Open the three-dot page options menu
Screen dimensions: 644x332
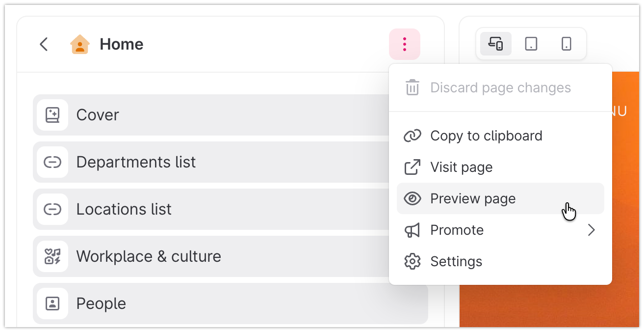[405, 44]
